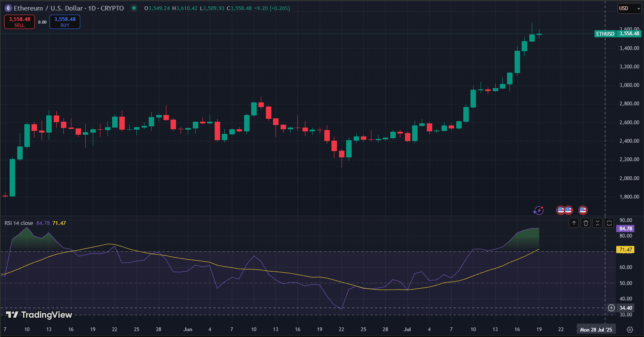Click the purple 84.78 value in RSI legend

(x=43, y=223)
